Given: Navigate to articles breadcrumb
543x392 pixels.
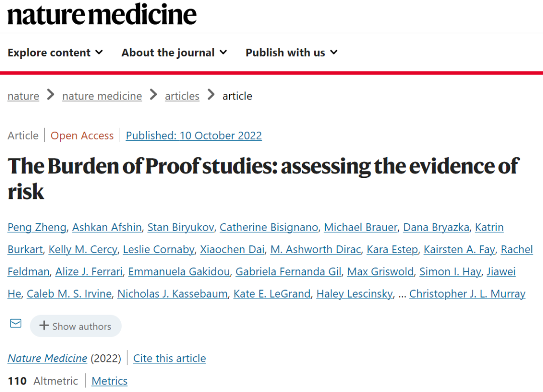Looking at the screenshot, I should click(x=182, y=96).
